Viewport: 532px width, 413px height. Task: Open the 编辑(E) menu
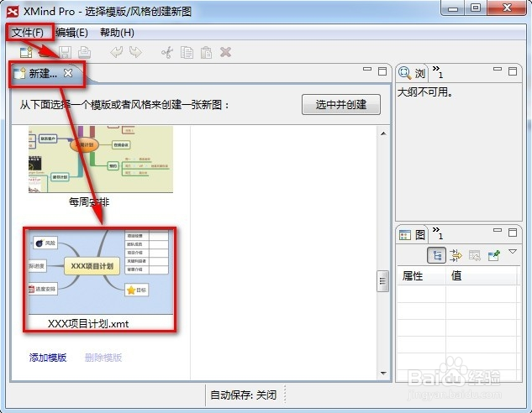[x=72, y=33]
